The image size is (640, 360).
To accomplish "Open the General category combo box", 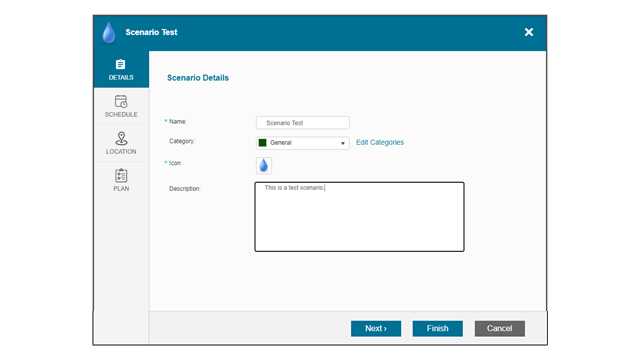I will click(x=302, y=143).
